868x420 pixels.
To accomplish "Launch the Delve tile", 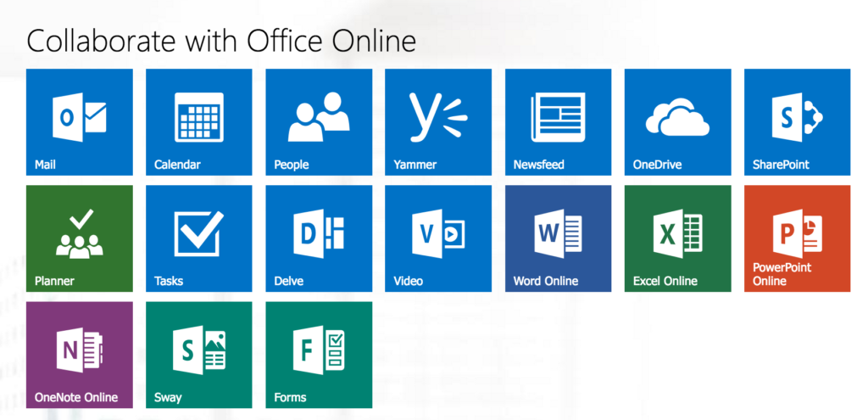I will pos(319,238).
